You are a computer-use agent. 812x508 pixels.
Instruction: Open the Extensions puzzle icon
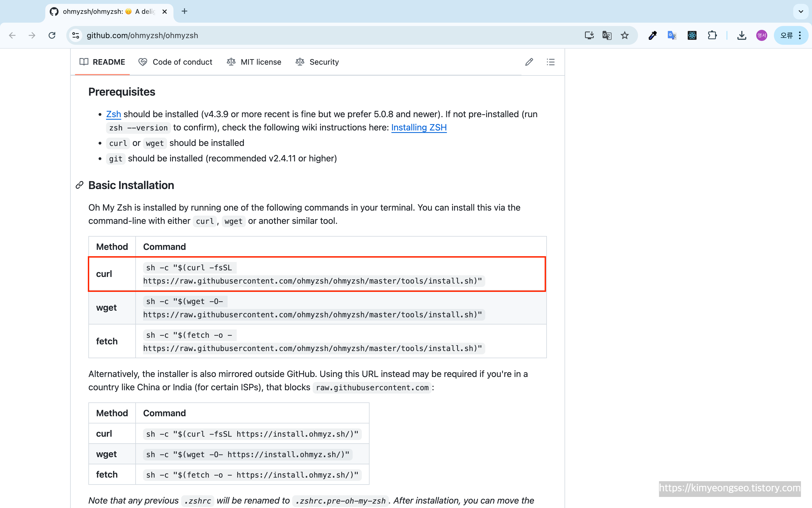[712, 35]
